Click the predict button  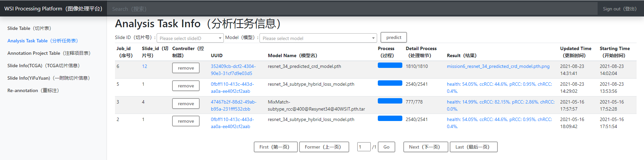(394, 37)
